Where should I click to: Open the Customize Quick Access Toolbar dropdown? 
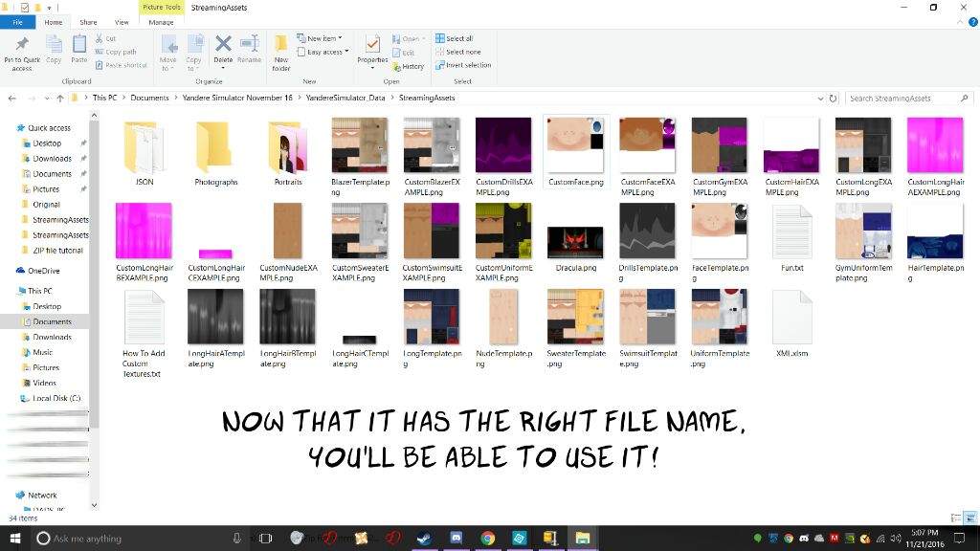click(x=50, y=8)
